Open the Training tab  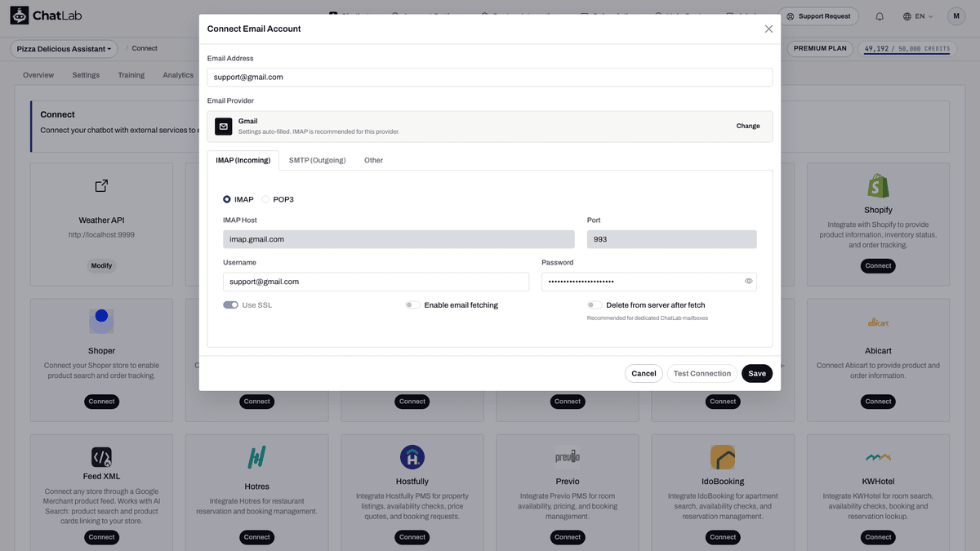coord(131,75)
